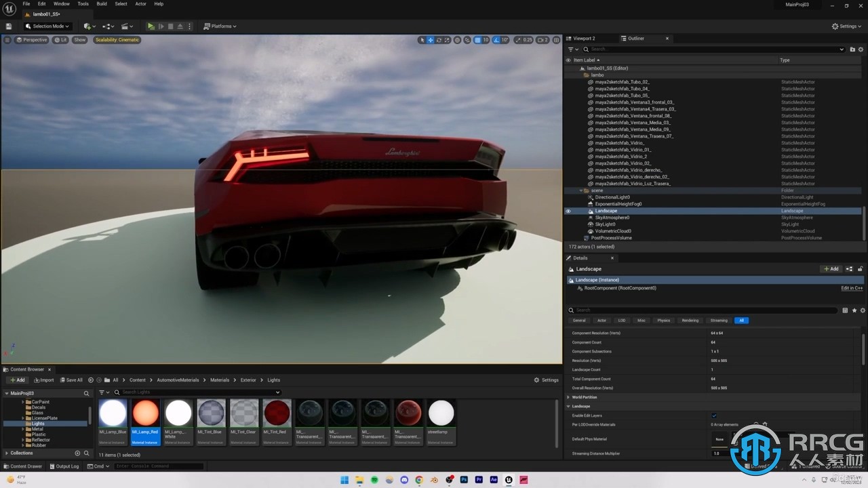
Task: Toggle rotation snapping angle icon
Action: (x=496, y=40)
